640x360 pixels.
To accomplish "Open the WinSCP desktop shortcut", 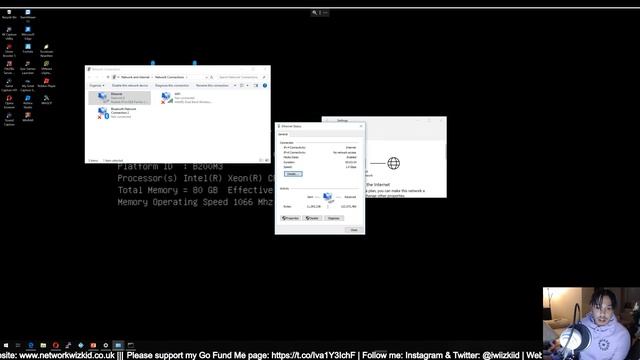I will [47, 100].
